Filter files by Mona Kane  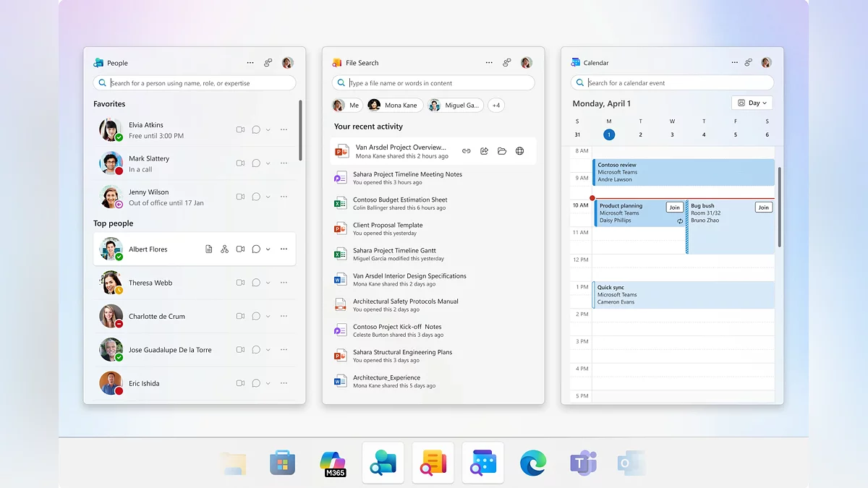pyautogui.click(x=393, y=106)
